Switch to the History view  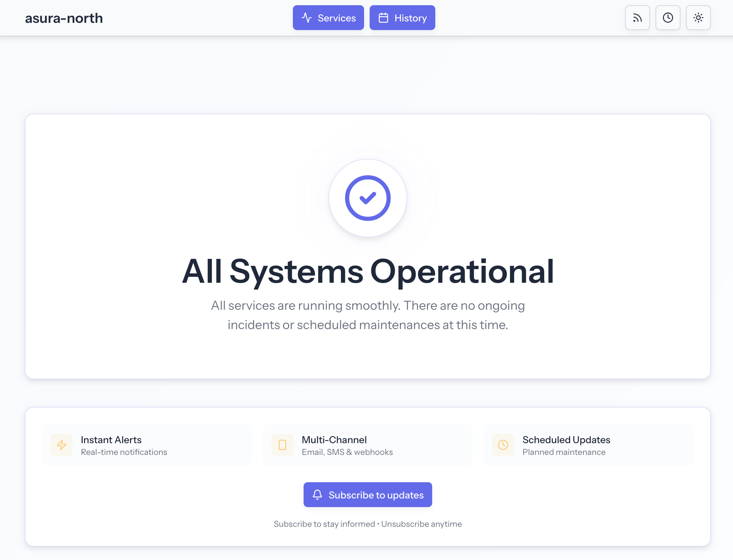click(402, 18)
